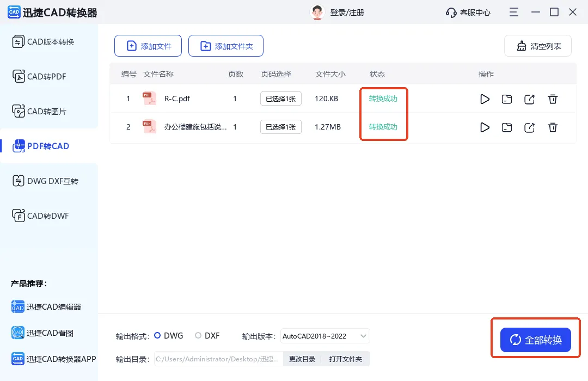Click the 添加文件夹 button

(x=226, y=46)
